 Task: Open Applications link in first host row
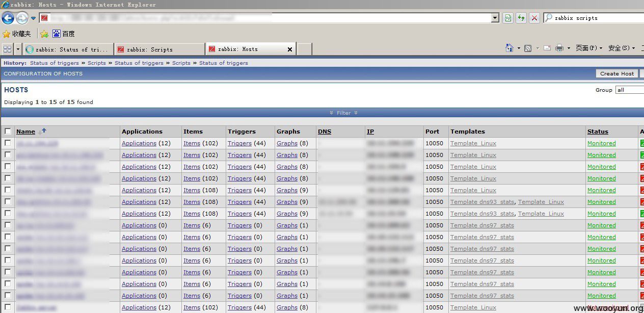[x=139, y=143]
